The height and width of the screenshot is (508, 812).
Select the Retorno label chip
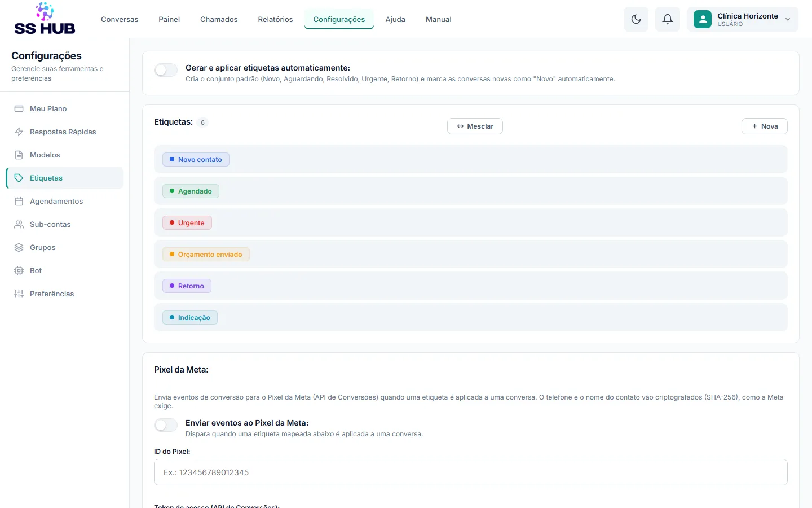pyautogui.click(x=187, y=286)
